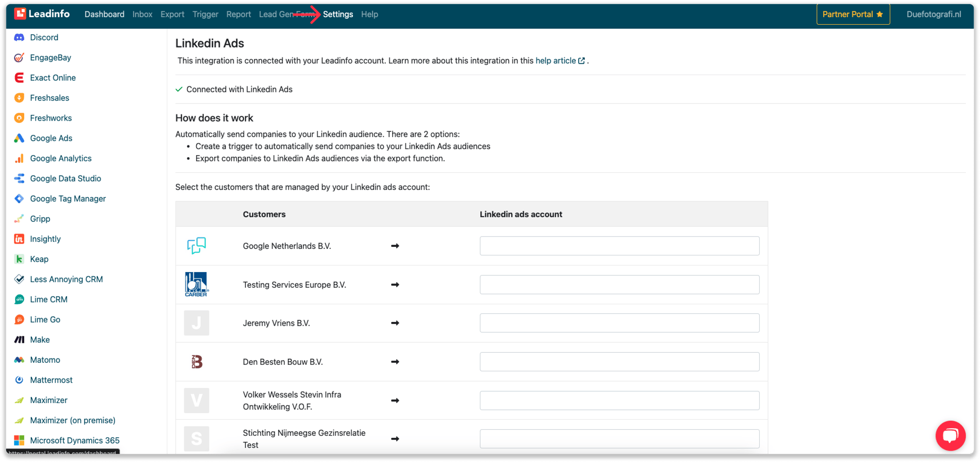Click the Carber logo for Testing Services Europe
This screenshot has width=980, height=462.
tap(196, 284)
